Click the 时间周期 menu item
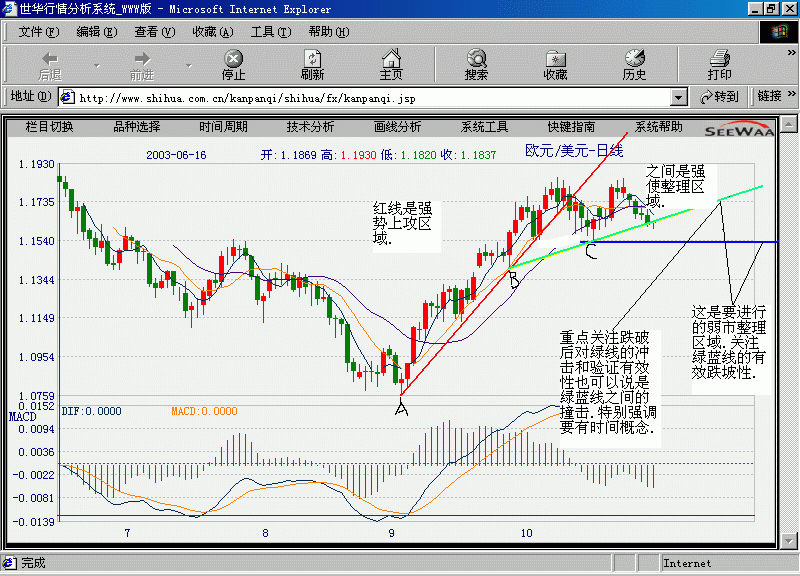The height and width of the screenshot is (576, 800). [223, 127]
